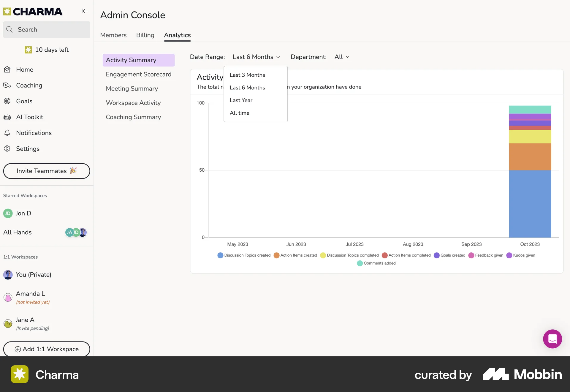Choose All time in the date range list
The width and height of the screenshot is (570, 392).
tap(239, 113)
